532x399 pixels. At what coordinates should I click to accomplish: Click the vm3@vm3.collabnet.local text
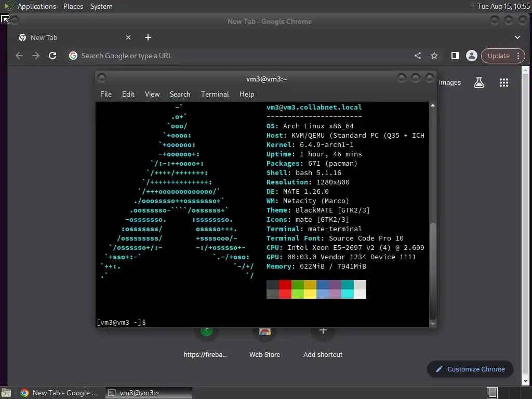[x=314, y=107]
